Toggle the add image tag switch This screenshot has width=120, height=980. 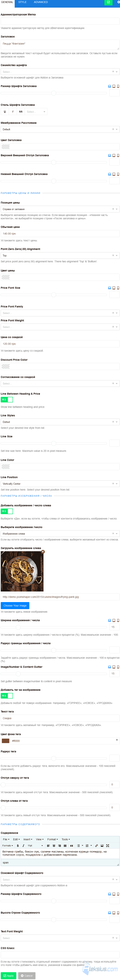coord(7,696)
